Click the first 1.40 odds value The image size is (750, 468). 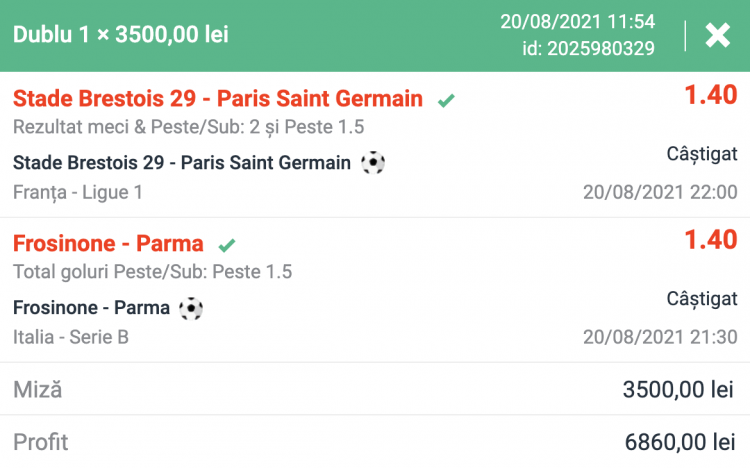click(710, 95)
